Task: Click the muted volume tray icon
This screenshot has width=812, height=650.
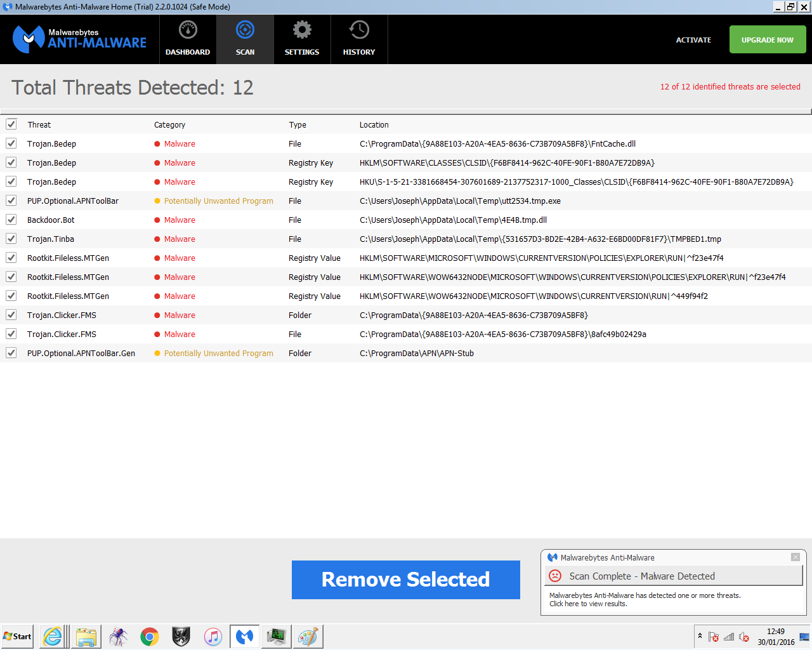Action: (x=744, y=637)
